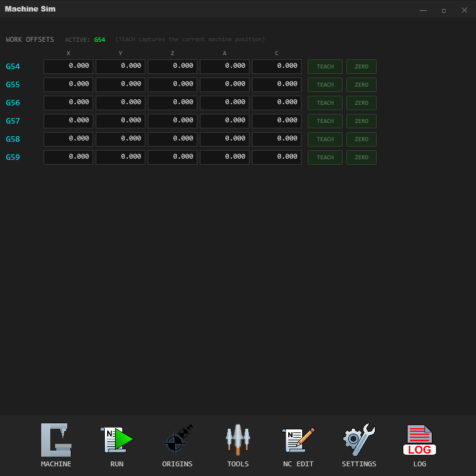This screenshot has height=476, width=476.
Task: Edit the G55 X offset field
Action: [x=68, y=85]
